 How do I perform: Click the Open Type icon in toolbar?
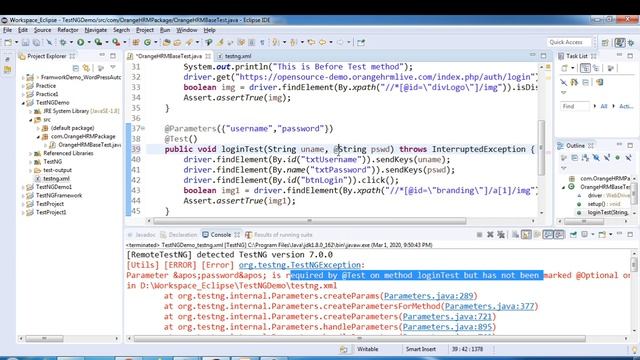(166, 42)
